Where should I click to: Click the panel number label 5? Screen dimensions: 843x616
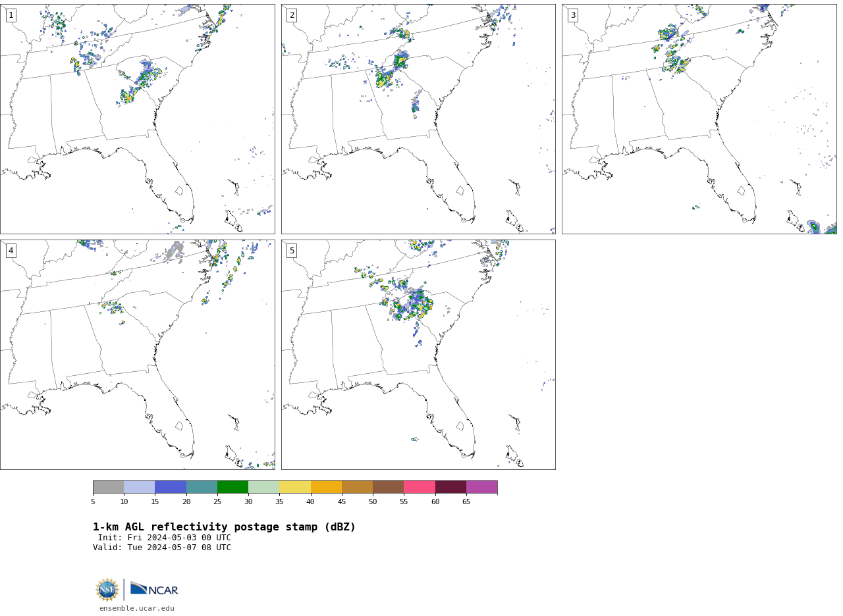[292, 251]
